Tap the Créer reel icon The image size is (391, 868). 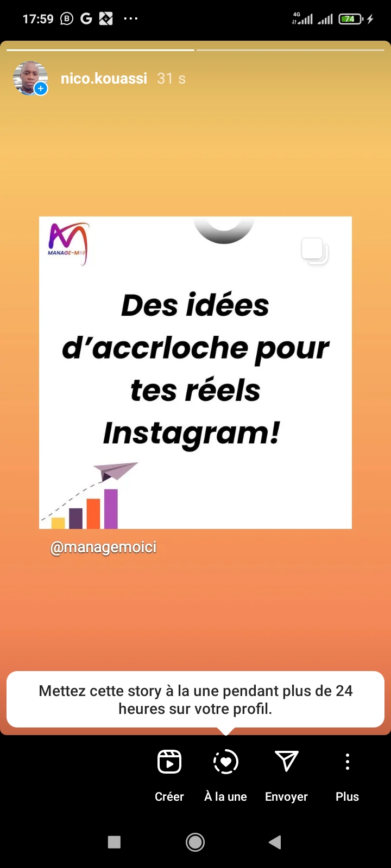tap(169, 762)
